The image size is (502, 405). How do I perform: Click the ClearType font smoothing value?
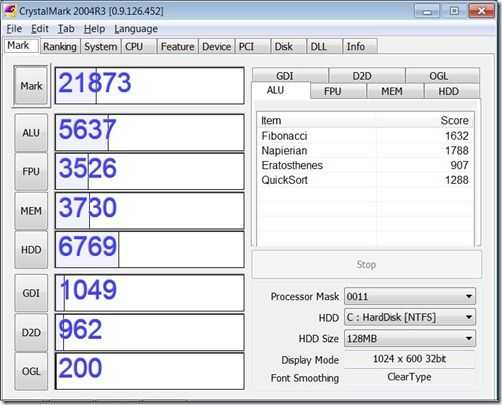(409, 377)
